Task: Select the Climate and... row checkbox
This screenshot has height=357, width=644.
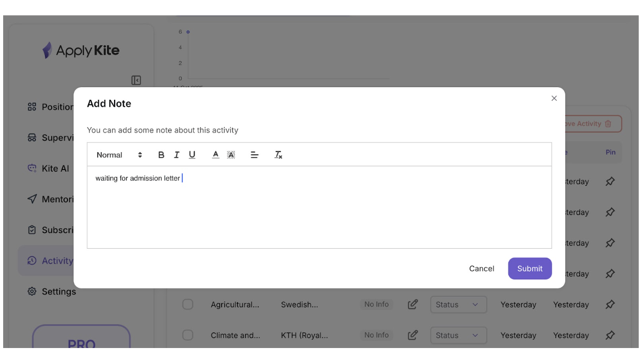Action: [x=188, y=335]
